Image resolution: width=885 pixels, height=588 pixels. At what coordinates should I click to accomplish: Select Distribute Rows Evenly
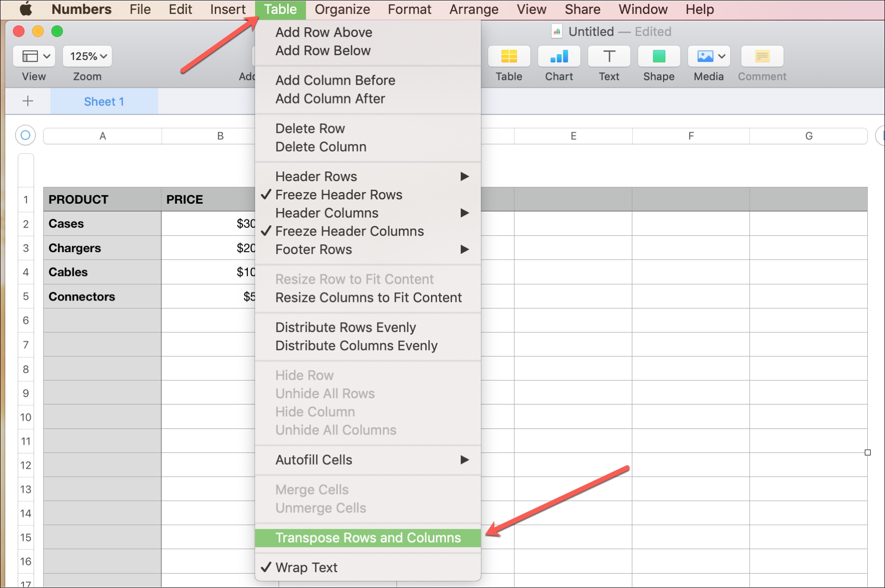(369, 327)
